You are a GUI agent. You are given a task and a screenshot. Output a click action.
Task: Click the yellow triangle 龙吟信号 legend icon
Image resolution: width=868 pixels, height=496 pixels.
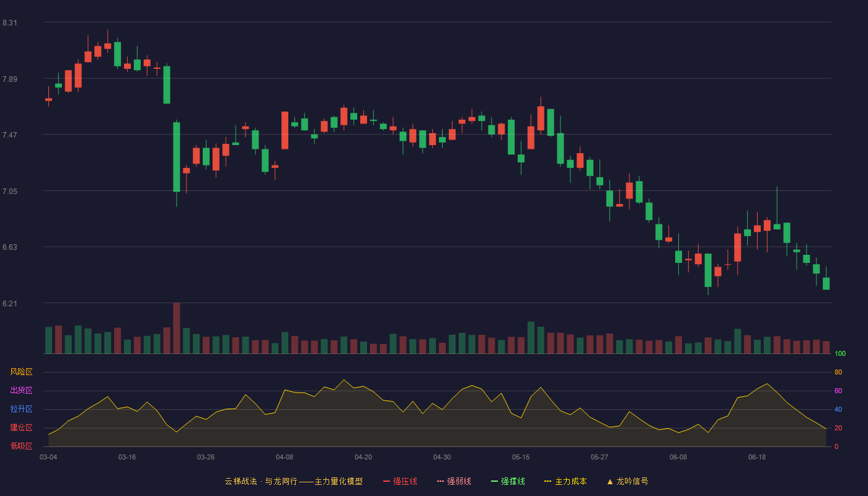point(610,481)
